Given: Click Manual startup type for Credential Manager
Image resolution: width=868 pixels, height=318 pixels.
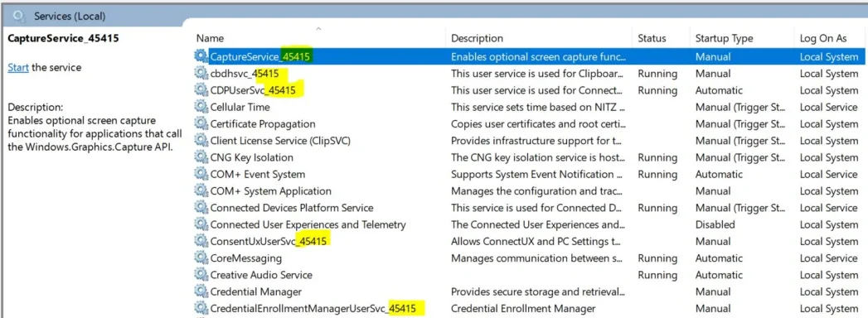Looking at the screenshot, I should [713, 291].
